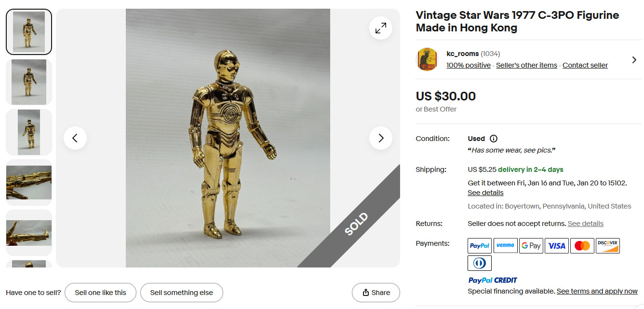Click the Discover card icon
Screen dimensions: 644x309
click(x=607, y=246)
